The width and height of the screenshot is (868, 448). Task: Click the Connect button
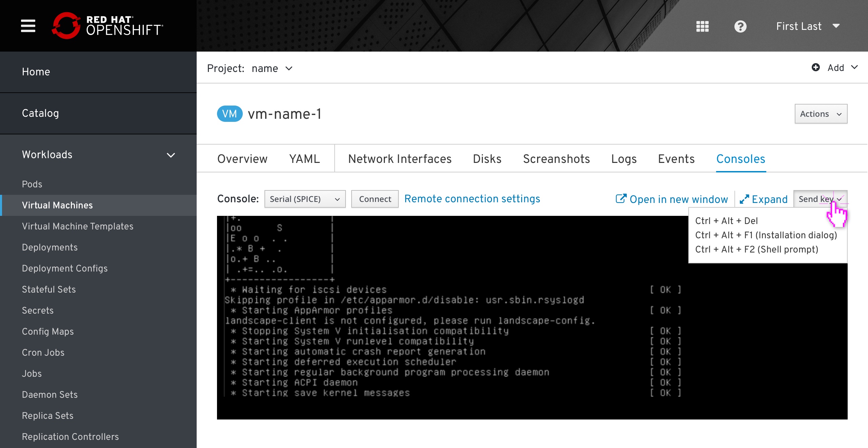(x=375, y=199)
